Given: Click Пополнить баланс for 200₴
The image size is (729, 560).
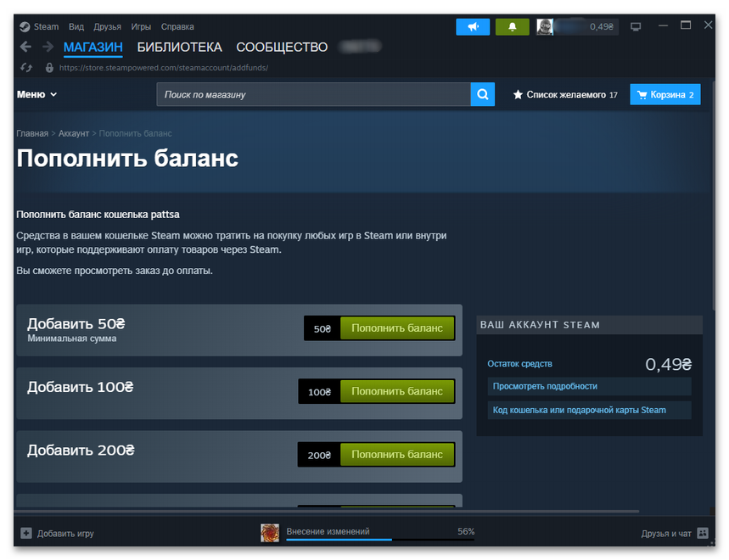Looking at the screenshot, I should tap(397, 455).
